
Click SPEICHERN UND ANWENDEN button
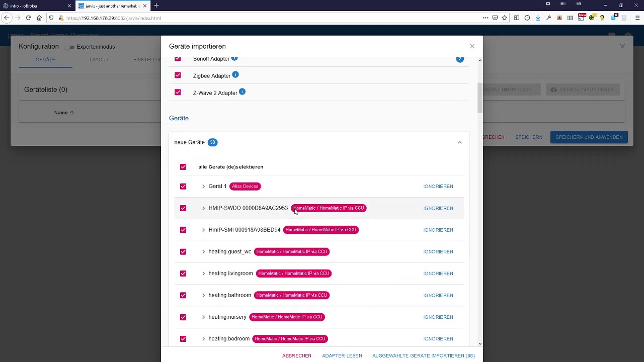[589, 137]
